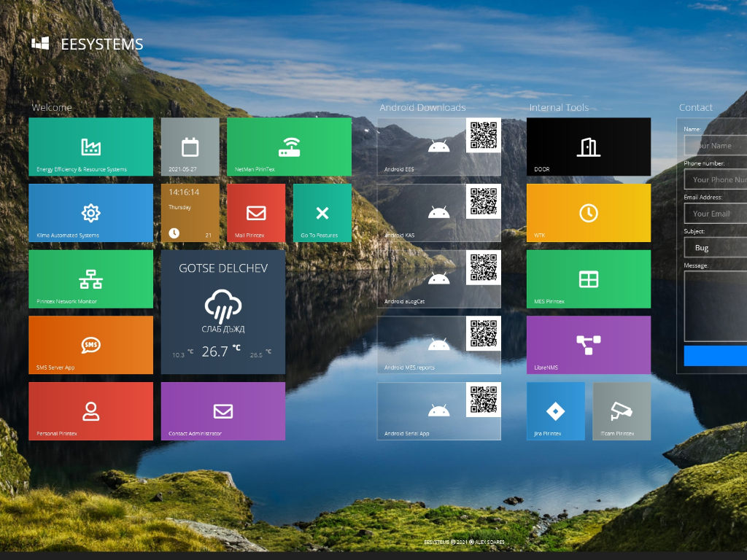Open the NetMan PirinTex router tile

tap(289, 147)
